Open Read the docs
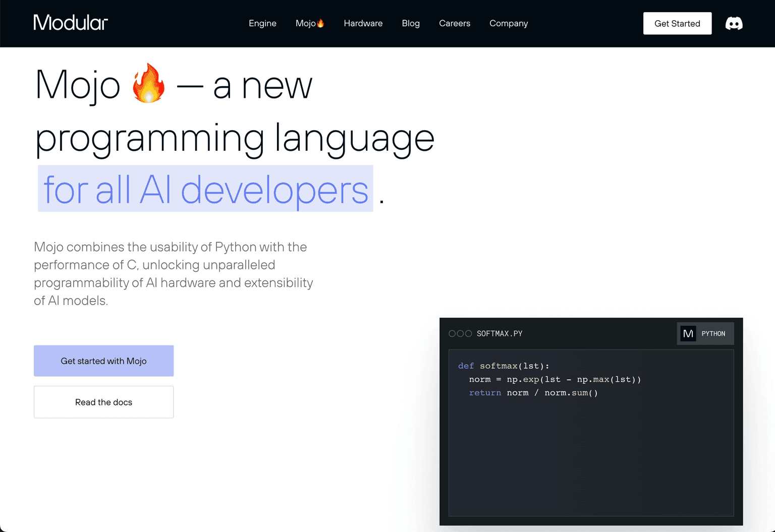Image resolution: width=775 pixels, height=532 pixels. point(104,402)
